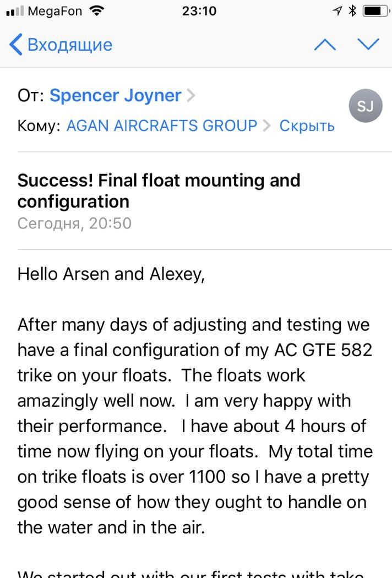Image resolution: width=392 pixels, height=578 pixels.
Task: Tap the location services arrow icon
Action: click(x=337, y=11)
